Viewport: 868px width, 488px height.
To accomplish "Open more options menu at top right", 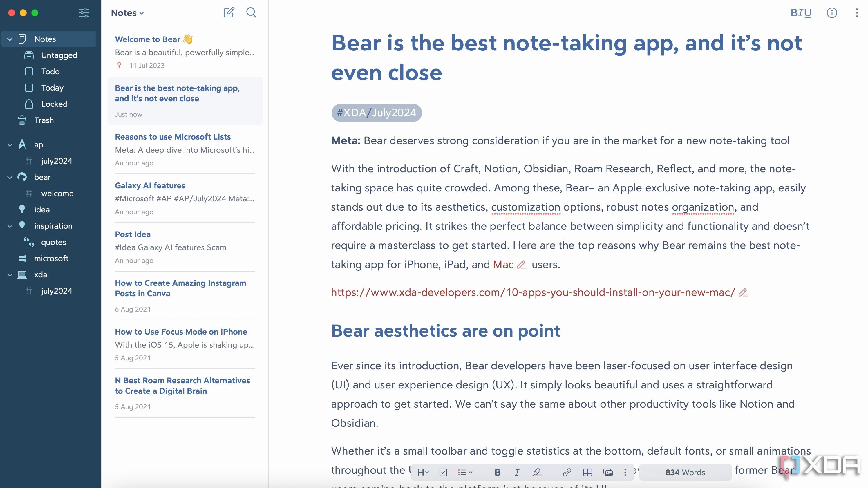I will (857, 13).
